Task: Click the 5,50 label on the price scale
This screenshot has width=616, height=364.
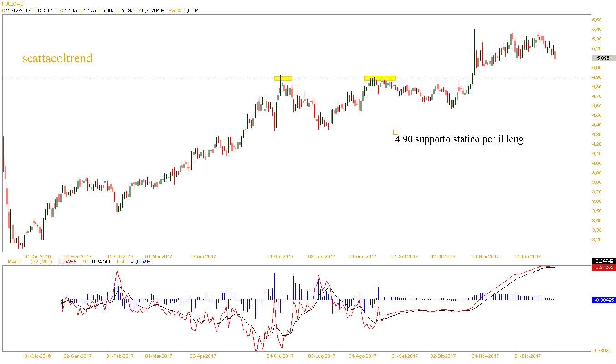Action: click(596, 20)
